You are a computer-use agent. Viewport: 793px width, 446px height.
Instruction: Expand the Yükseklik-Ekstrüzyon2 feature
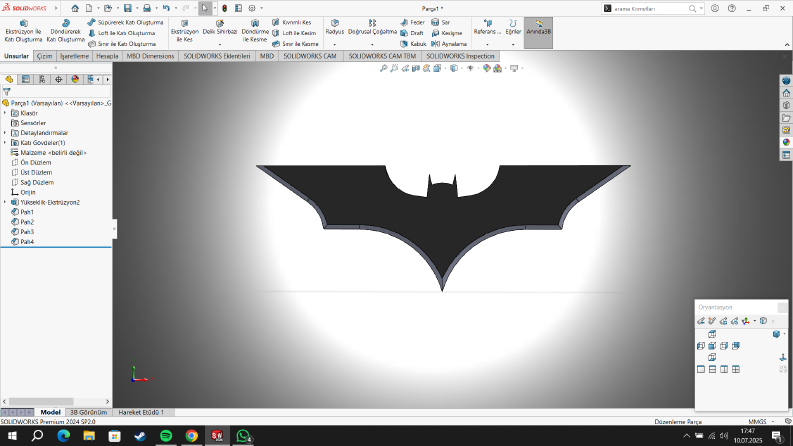(5, 202)
